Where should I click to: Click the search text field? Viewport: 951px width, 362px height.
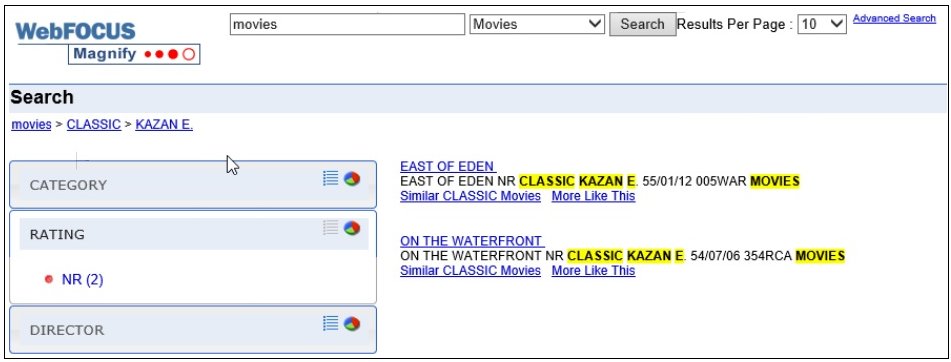[x=347, y=24]
